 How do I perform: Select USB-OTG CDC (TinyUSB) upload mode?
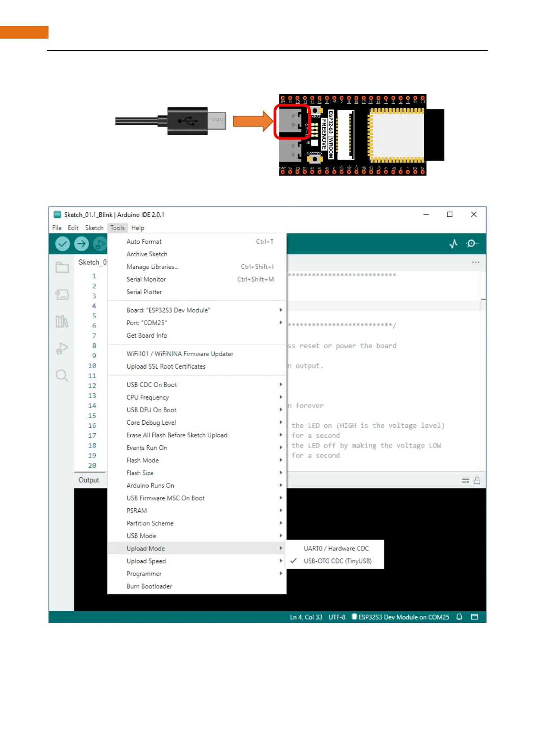(x=335, y=561)
